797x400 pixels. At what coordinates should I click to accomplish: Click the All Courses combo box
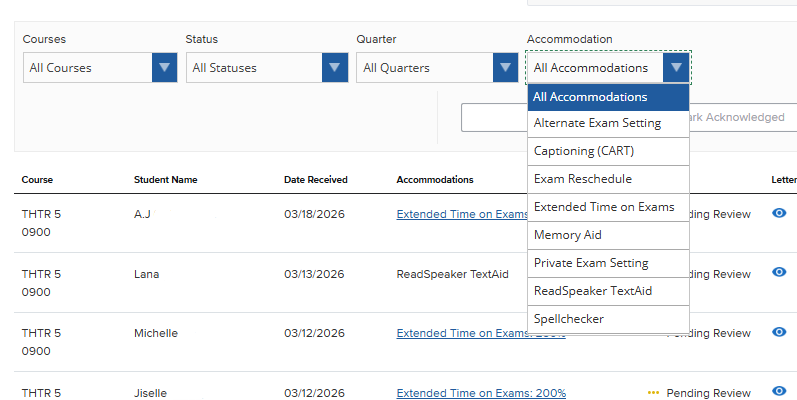pyautogui.click(x=100, y=68)
